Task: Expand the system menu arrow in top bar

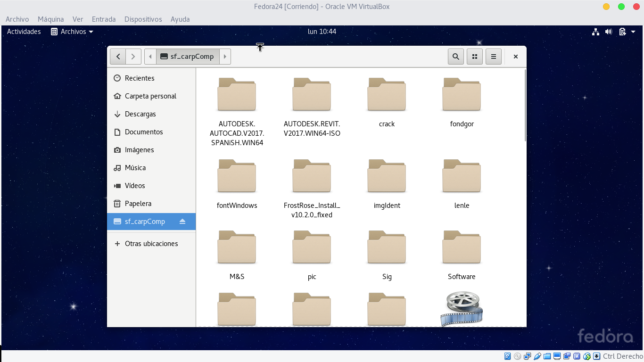Action: [632, 32]
